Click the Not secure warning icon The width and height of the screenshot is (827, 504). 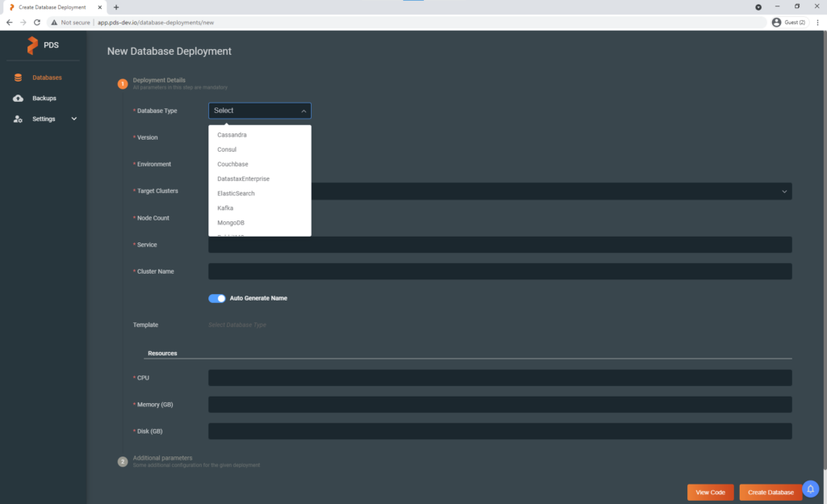[54, 23]
